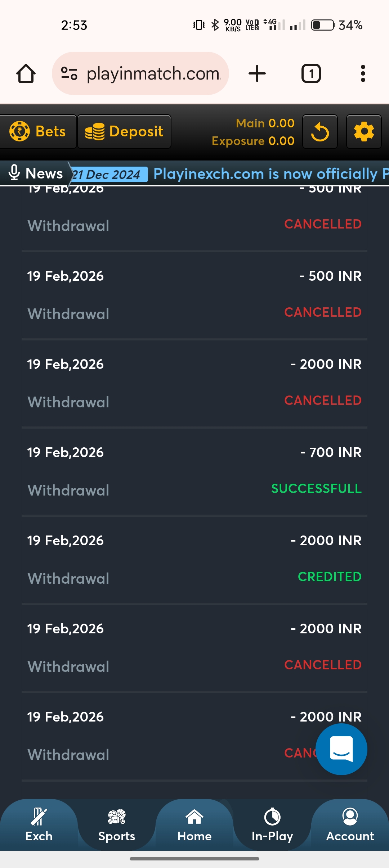Open the Bets button
The width and height of the screenshot is (389, 868).
[38, 132]
